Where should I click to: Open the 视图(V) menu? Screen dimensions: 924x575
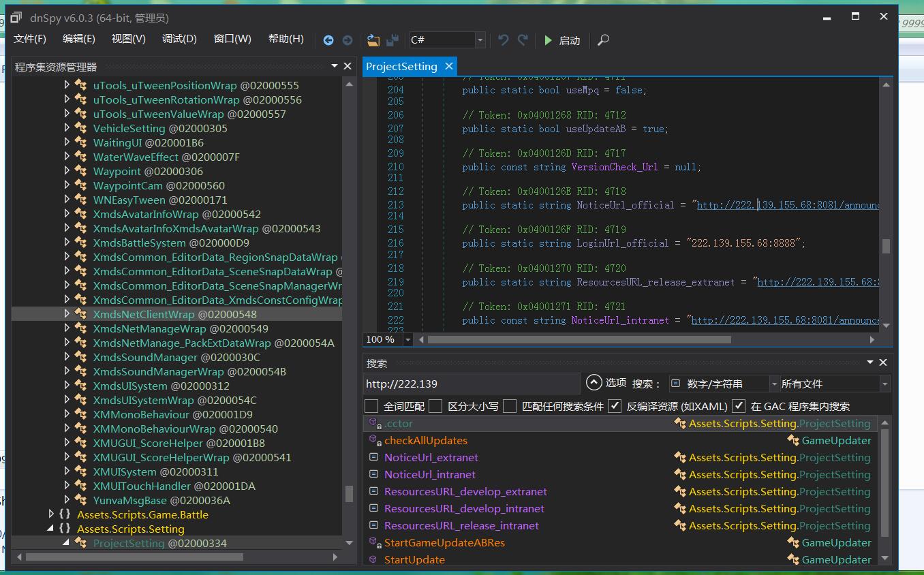(x=128, y=39)
